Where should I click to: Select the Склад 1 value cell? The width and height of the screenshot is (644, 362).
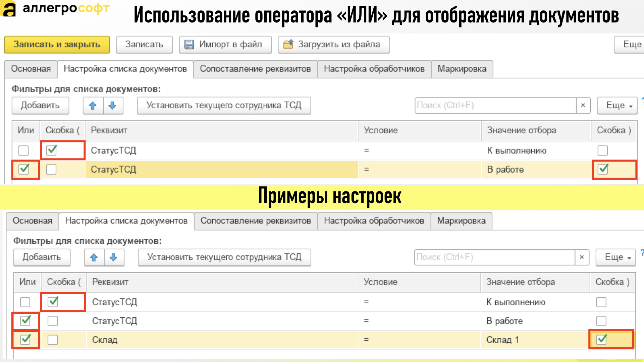point(535,340)
